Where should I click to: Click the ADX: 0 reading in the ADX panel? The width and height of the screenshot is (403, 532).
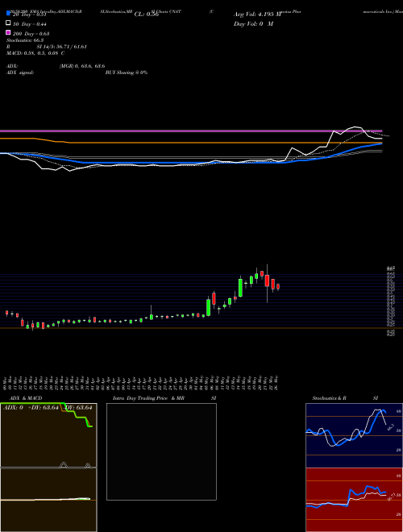13,408
